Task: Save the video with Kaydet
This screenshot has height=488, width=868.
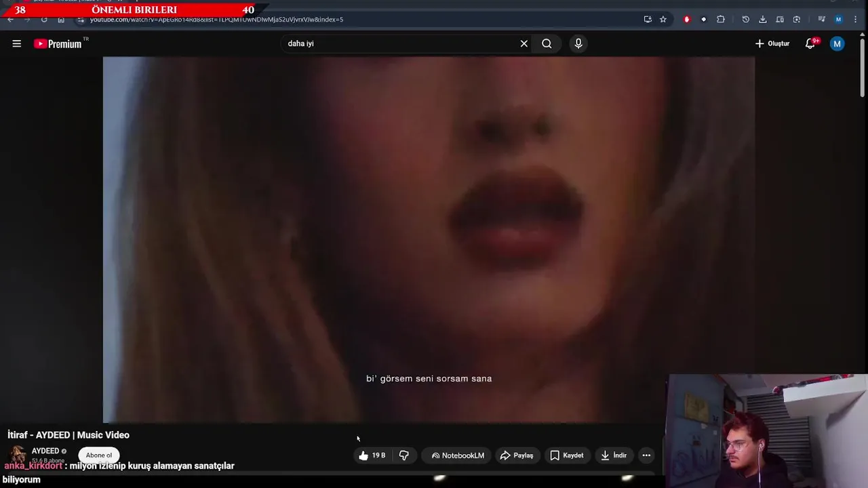Action: pos(567,455)
